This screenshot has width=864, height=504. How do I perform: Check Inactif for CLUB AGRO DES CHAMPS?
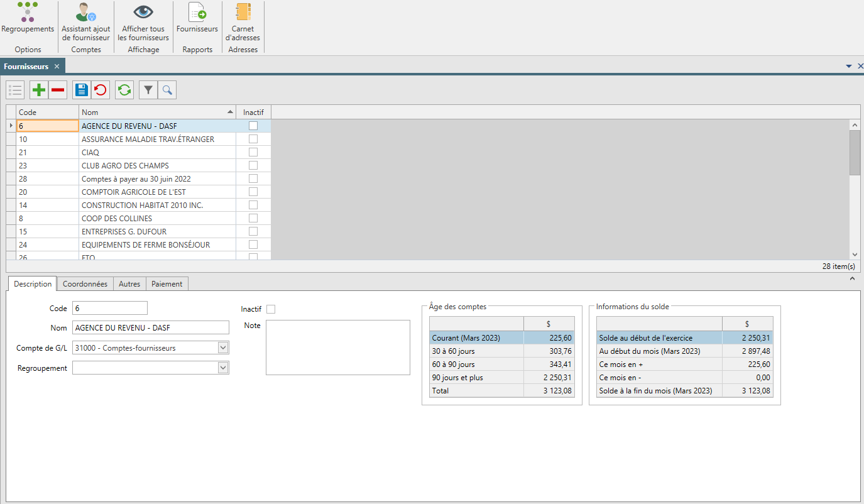(x=253, y=165)
